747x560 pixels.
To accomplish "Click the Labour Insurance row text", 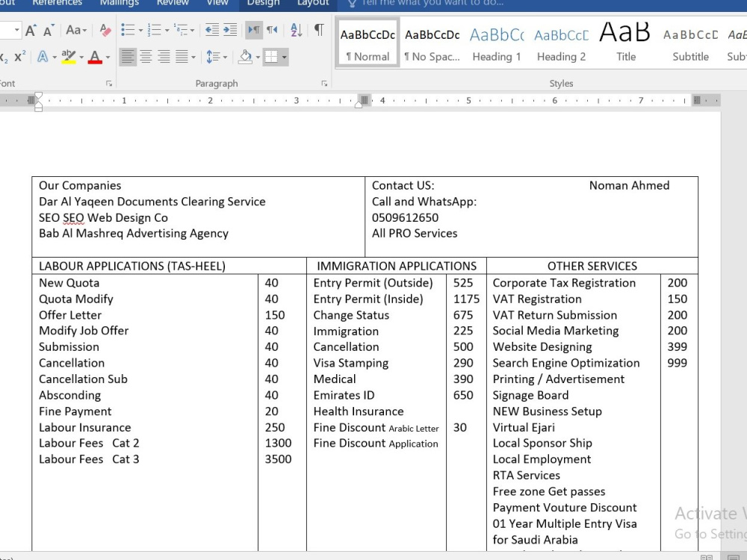I will [85, 428].
